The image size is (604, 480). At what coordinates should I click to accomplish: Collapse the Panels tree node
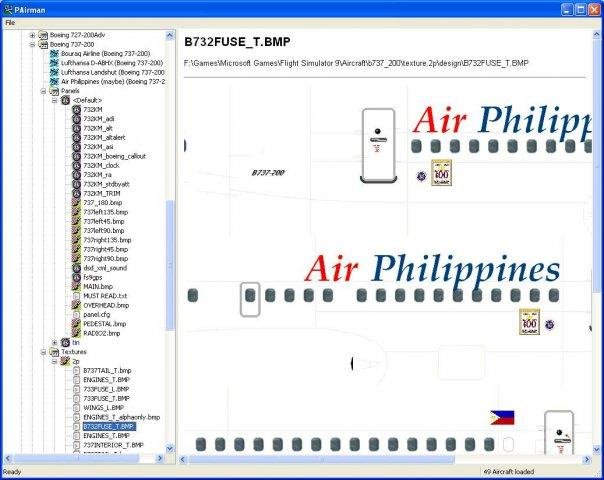click(44, 91)
